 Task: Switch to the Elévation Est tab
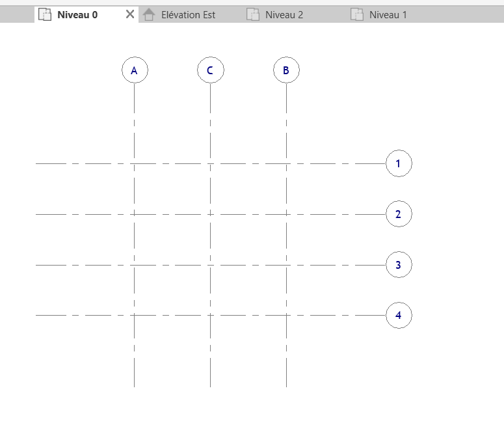click(x=188, y=14)
